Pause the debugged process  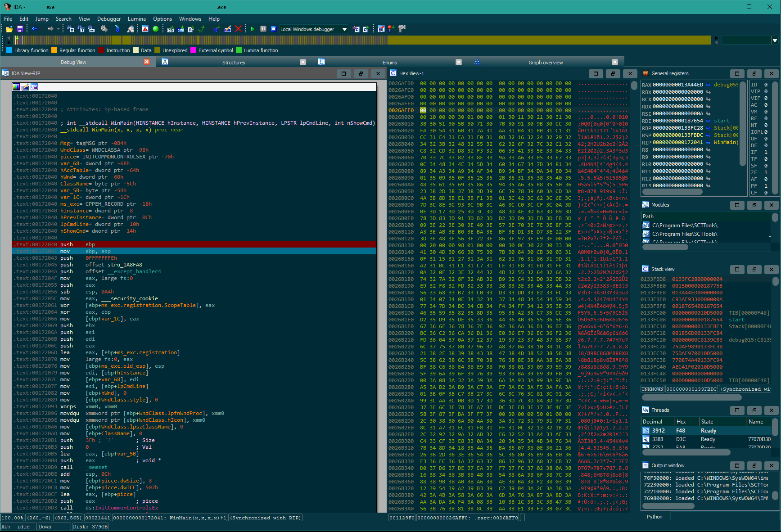point(263,29)
